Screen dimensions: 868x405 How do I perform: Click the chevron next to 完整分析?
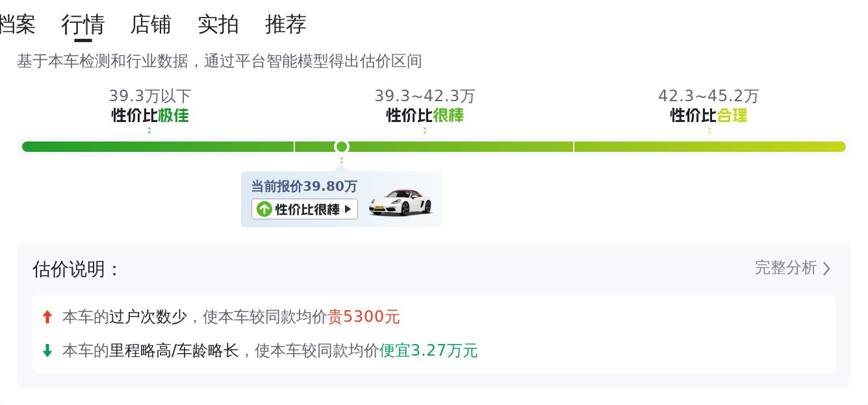826,268
